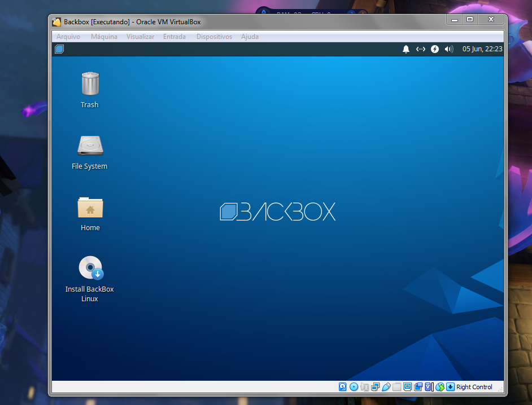532x405 pixels.
Task: Minimize the VirtualBox window
Action: tap(454, 20)
